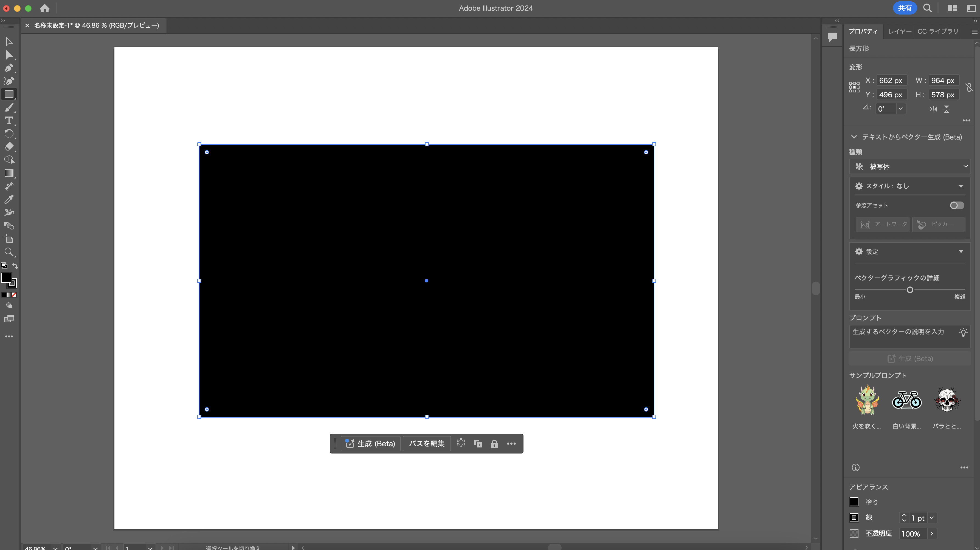This screenshot has width=980, height=550.
Task: Click 生成 (Beta) in contextual task bar
Action: pos(371,444)
